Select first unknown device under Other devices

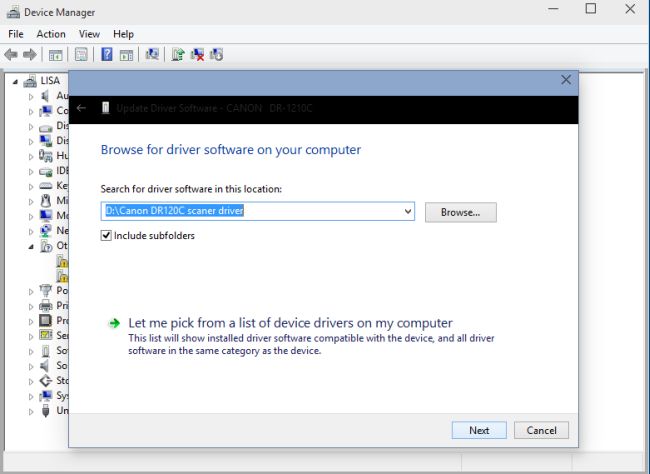point(62,261)
